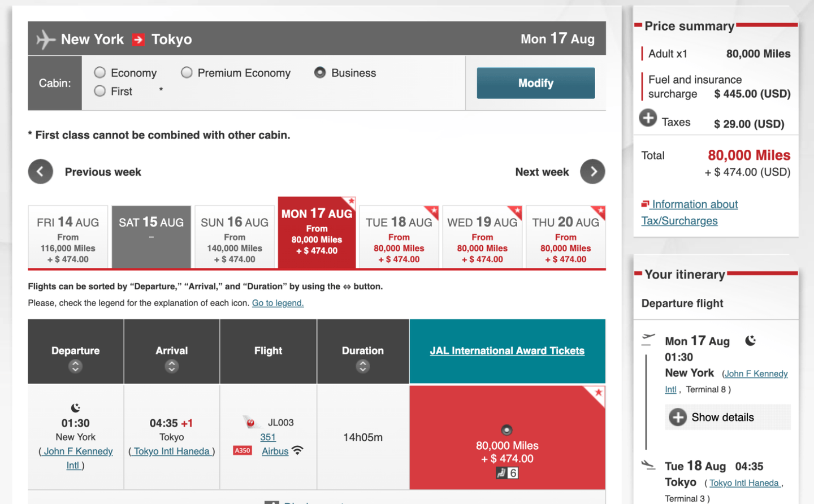Open the JAL International Award Tickets link

click(507, 351)
